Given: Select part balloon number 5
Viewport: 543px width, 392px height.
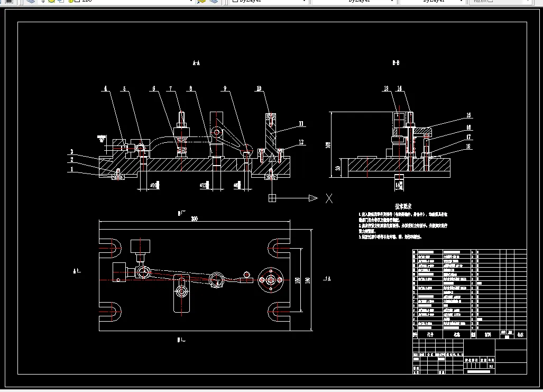Looking at the screenshot, I should pos(125,88).
